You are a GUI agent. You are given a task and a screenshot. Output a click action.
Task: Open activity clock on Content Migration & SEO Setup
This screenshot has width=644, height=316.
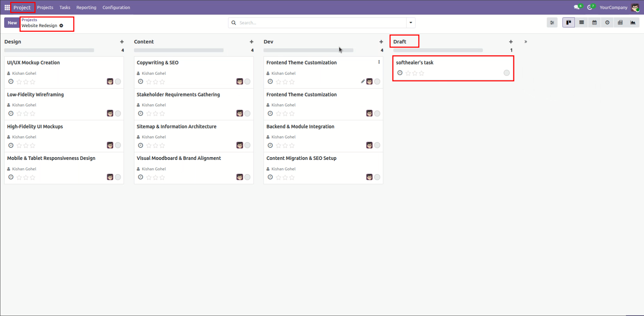(x=270, y=177)
